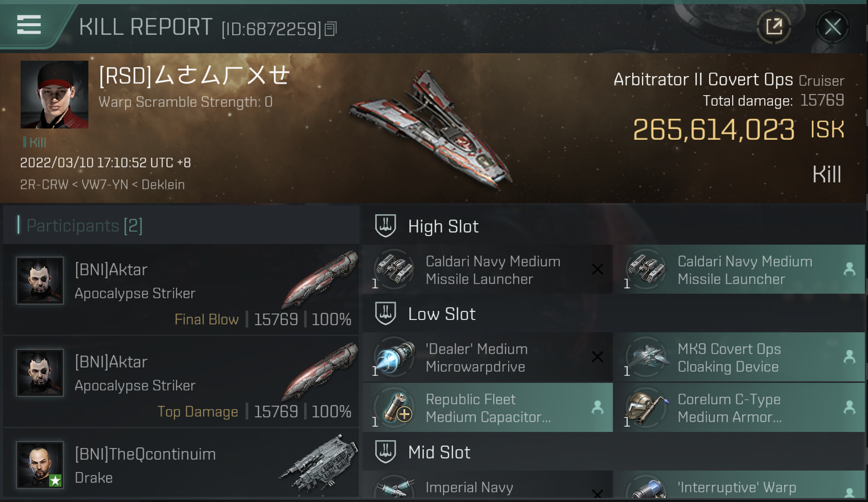View TheQcontinuim's character portrait
Screen dimensions: 868x502
pos(40,465)
